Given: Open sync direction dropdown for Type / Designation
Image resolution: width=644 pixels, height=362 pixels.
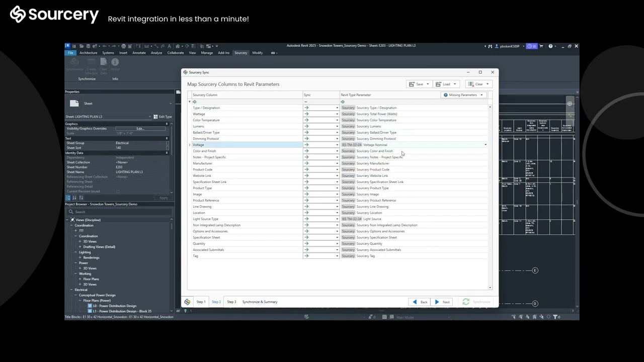Looking at the screenshot, I should click(337, 108).
